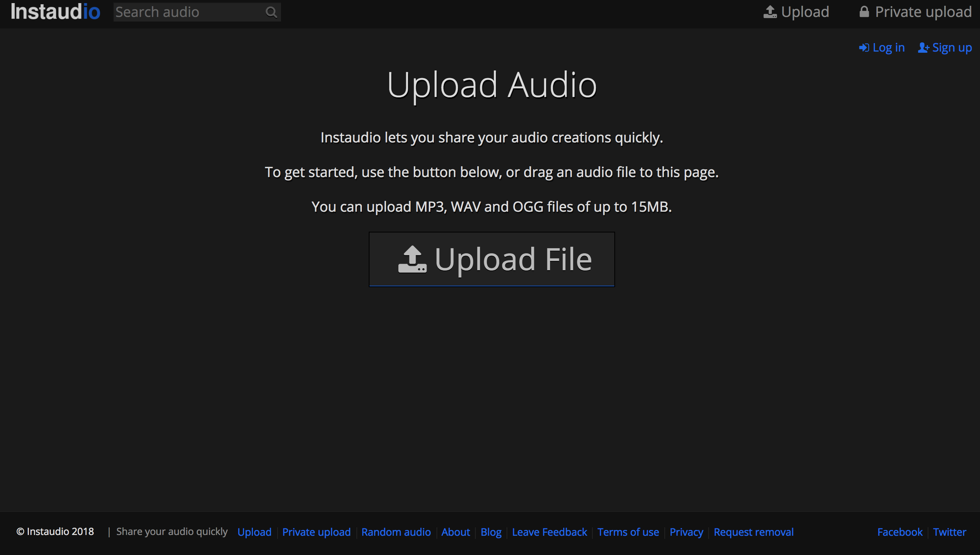980x555 pixels.
Task: Click the log in arrow icon
Action: (864, 48)
